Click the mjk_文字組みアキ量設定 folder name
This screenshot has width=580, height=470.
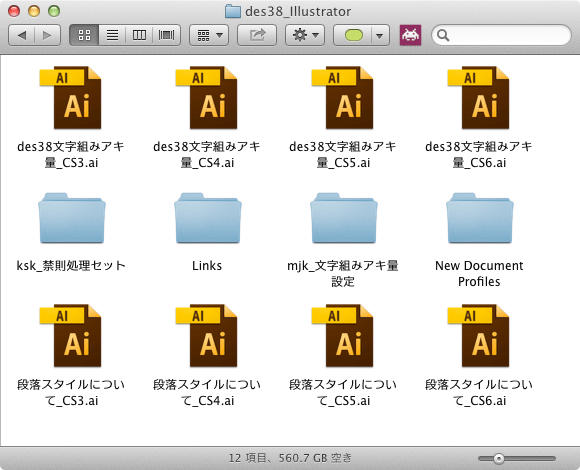343,274
